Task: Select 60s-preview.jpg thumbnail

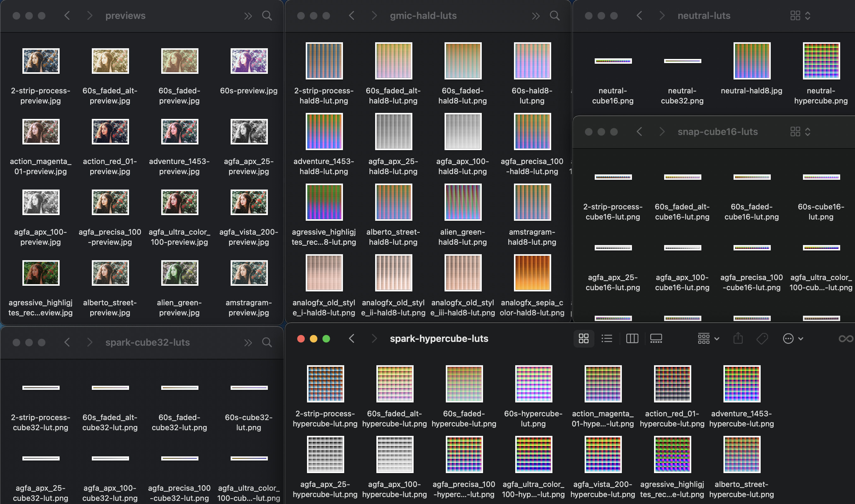Action: pyautogui.click(x=249, y=61)
